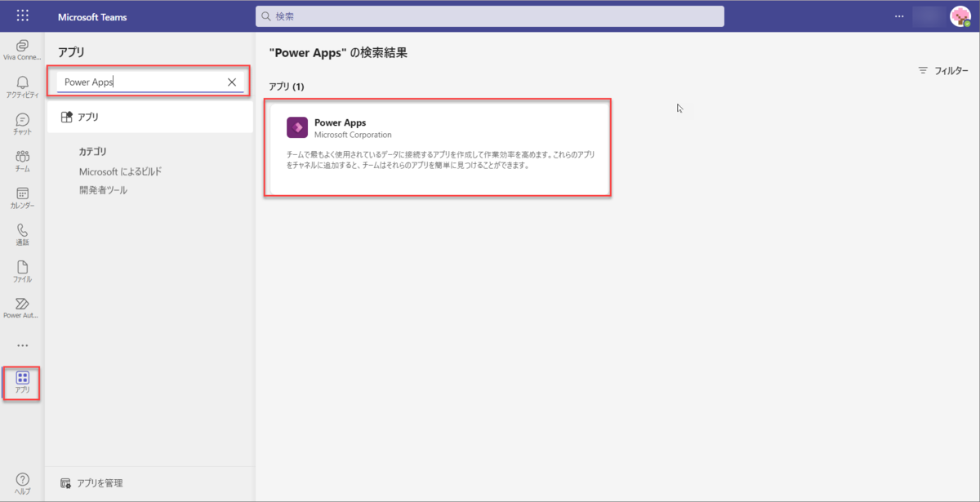
Task: Open the profile avatar menu
Action: click(x=960, y=16)
